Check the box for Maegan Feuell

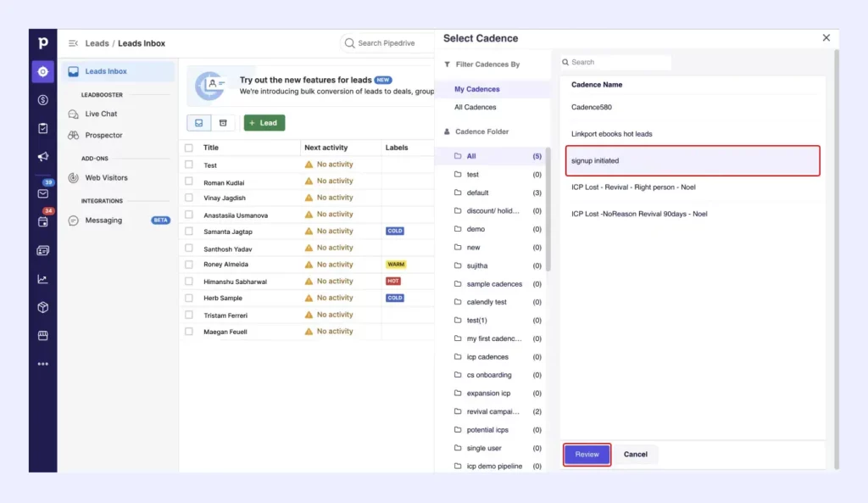[189, 332]
